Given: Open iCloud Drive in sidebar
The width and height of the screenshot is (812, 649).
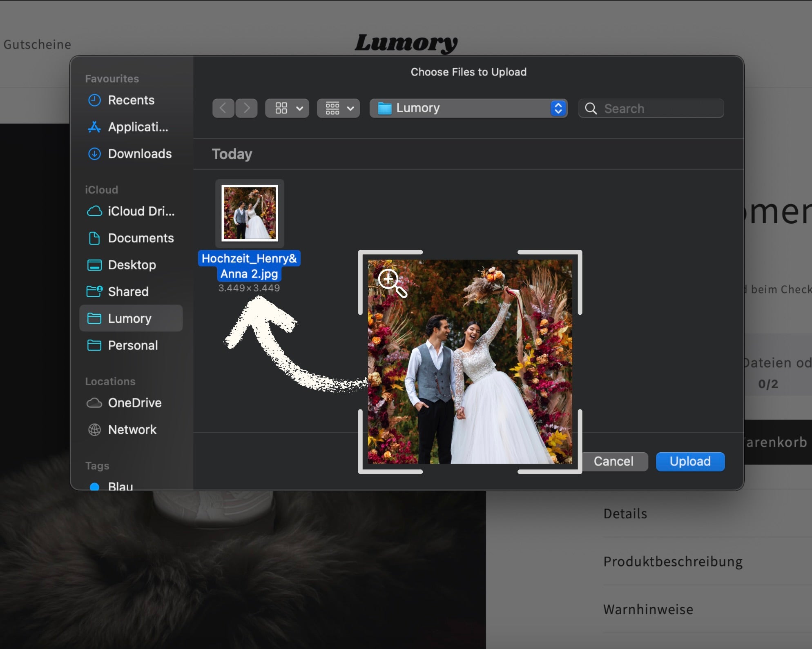Looking at the screenshot, I should (141, 211).
